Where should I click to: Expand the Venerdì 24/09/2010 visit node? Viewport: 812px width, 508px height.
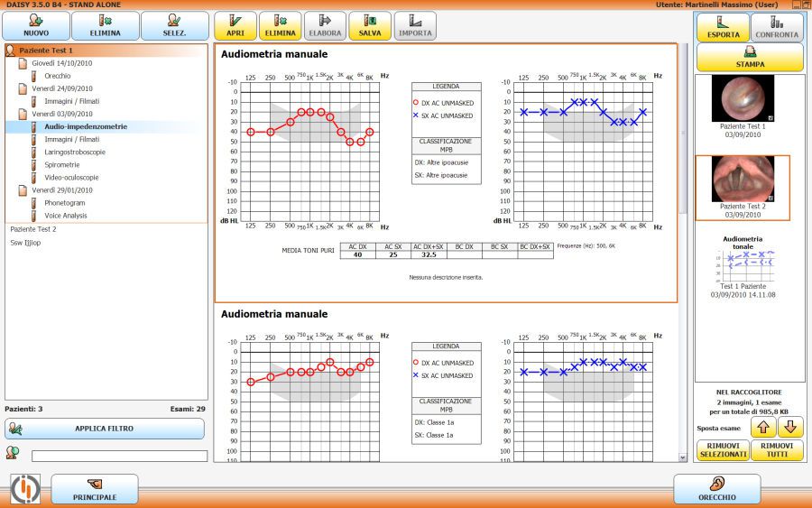[x=61, y=88]
